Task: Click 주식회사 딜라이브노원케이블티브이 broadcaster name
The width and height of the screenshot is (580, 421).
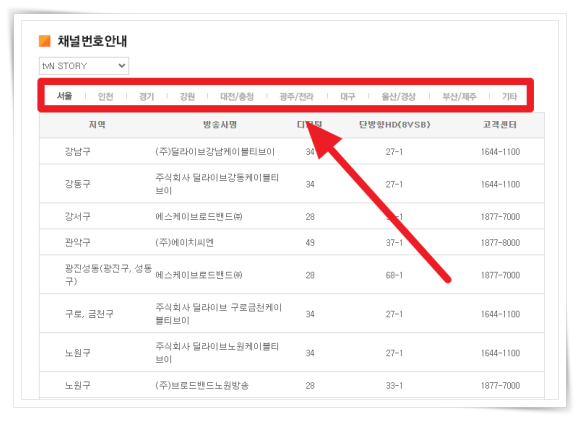Action: (217, 353)
